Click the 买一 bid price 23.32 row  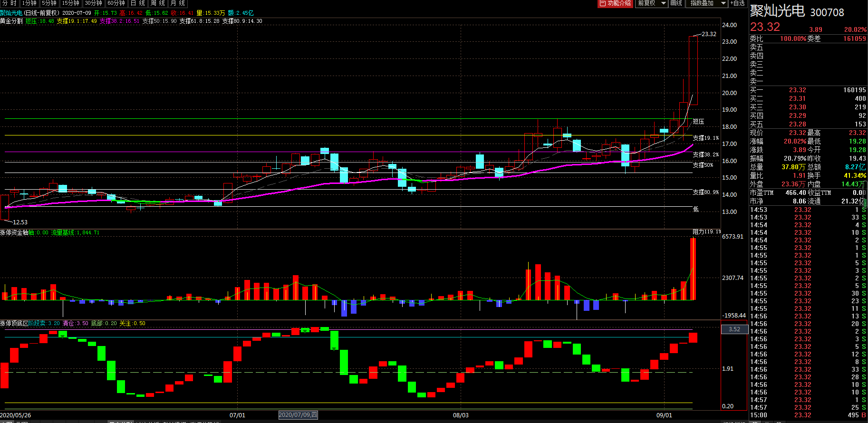pos(808,90)
